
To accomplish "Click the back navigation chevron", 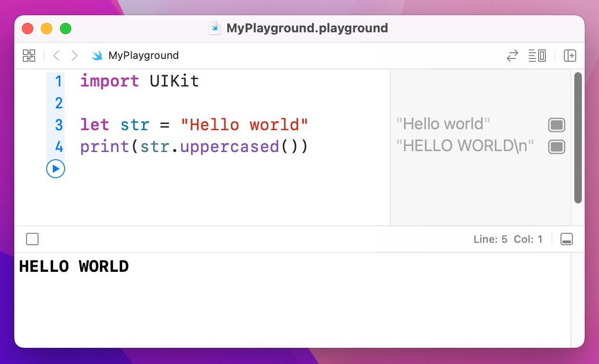I will (x=56, y=55).
